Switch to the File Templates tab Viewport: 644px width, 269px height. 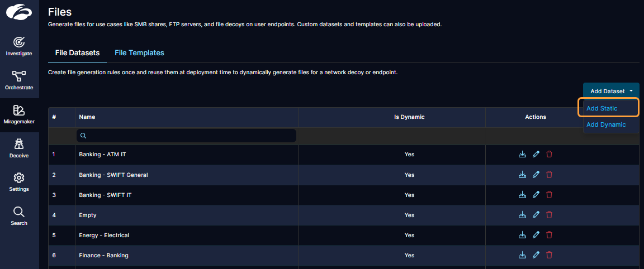click(x=139, y=53)
